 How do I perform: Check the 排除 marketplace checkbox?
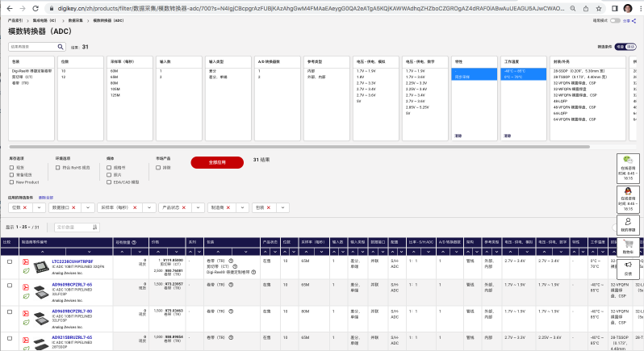158,168
